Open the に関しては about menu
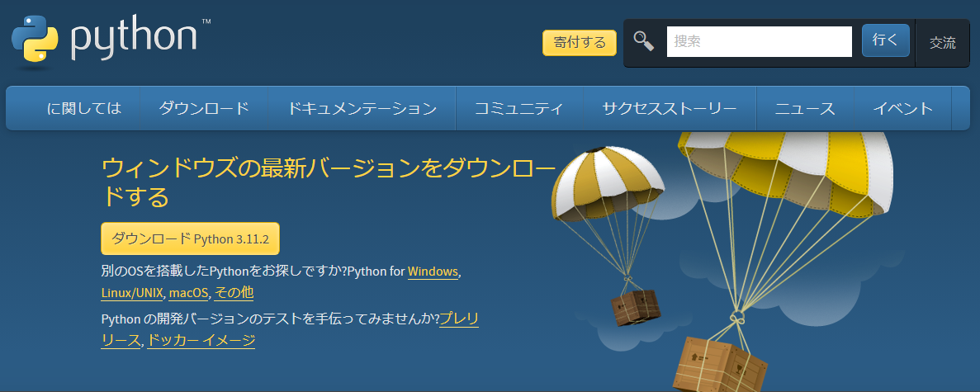This screenshot has width=980, height=392. 83,109
